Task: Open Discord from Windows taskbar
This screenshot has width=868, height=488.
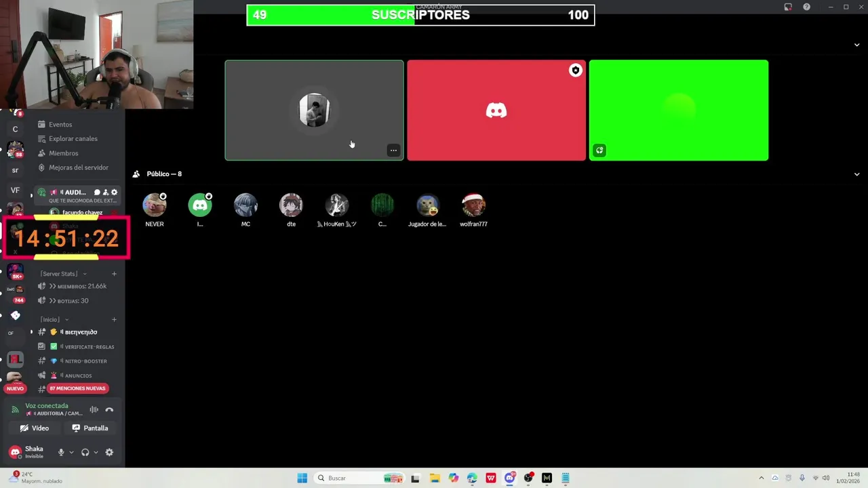Action: click(x=510, y=478)
